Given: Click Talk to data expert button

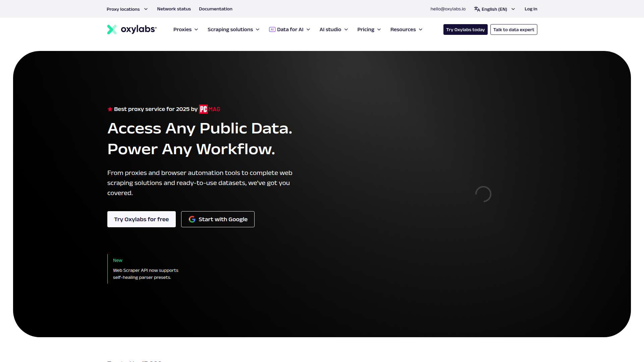Looking at the screenshot, I should point(514,29).
